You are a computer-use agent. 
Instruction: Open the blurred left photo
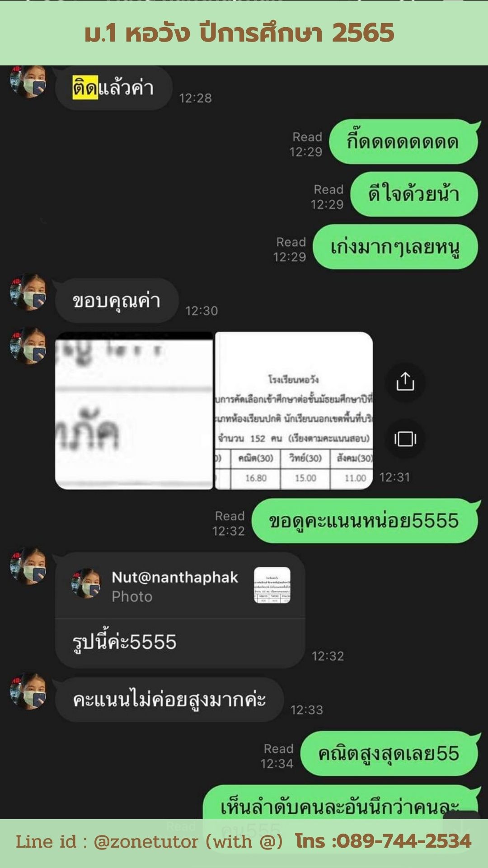click(x=134, y=410)
